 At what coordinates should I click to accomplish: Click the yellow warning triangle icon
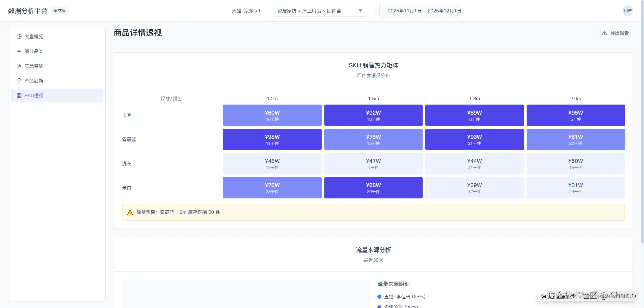pyautogui.click(x=130, y=212)
